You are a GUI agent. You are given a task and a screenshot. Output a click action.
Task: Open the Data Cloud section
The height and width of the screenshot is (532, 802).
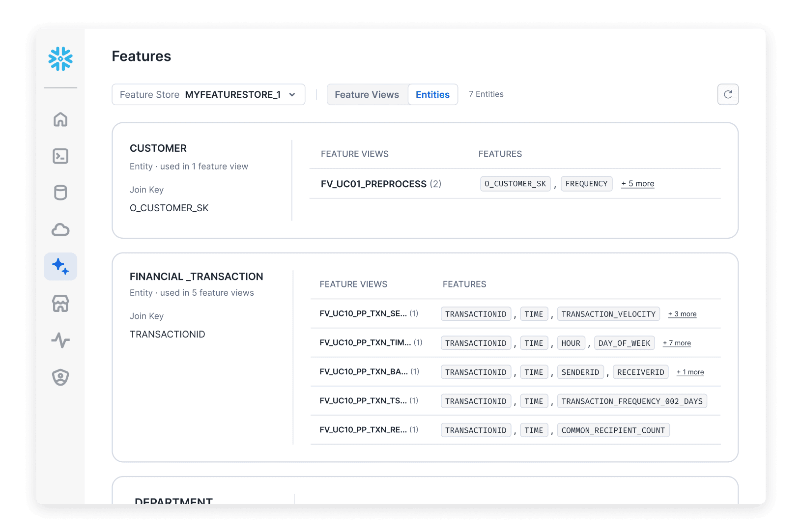60,229
